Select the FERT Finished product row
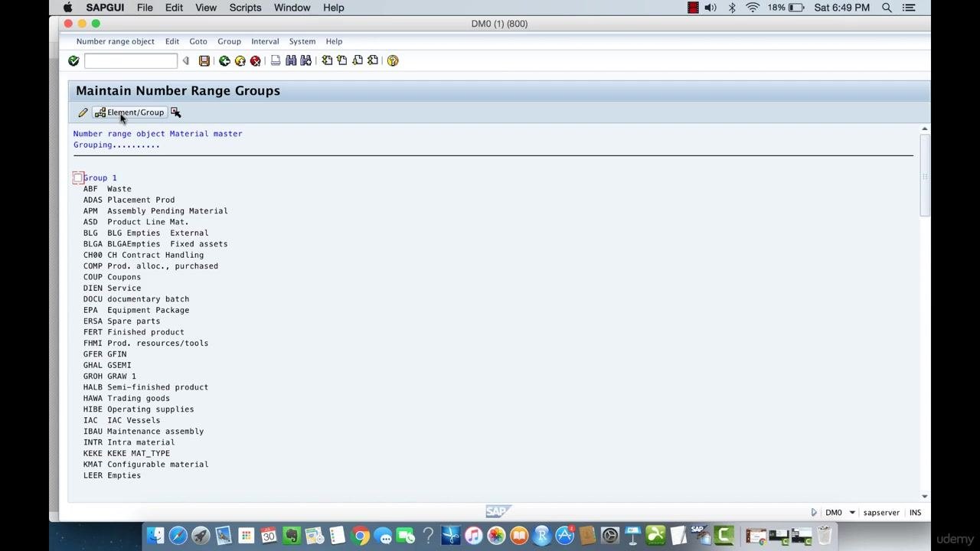980x551 pixels. click(x=134, y=332)
